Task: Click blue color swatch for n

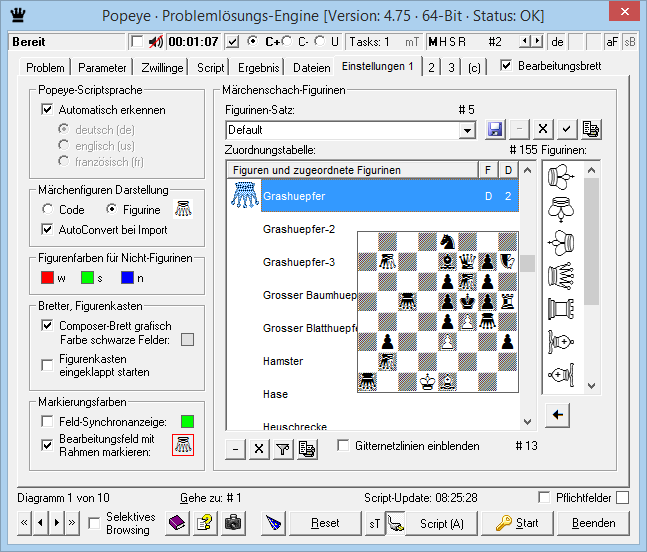Action: tap(128, 278)
